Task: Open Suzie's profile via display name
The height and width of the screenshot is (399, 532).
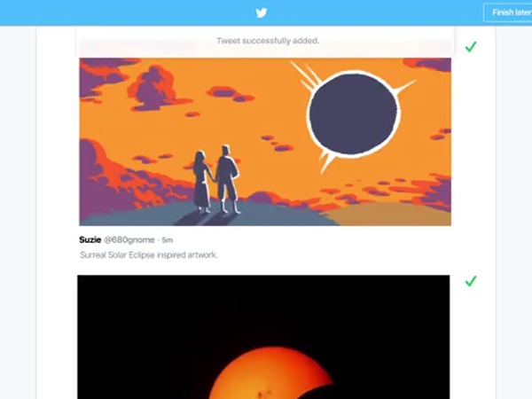Action: [x=90, y=240]
